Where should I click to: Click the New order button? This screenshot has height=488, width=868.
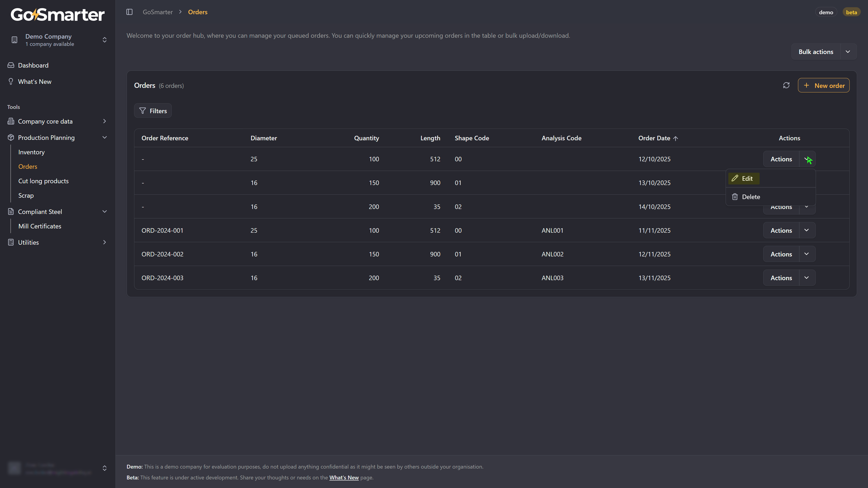click(x=823, y=86)
